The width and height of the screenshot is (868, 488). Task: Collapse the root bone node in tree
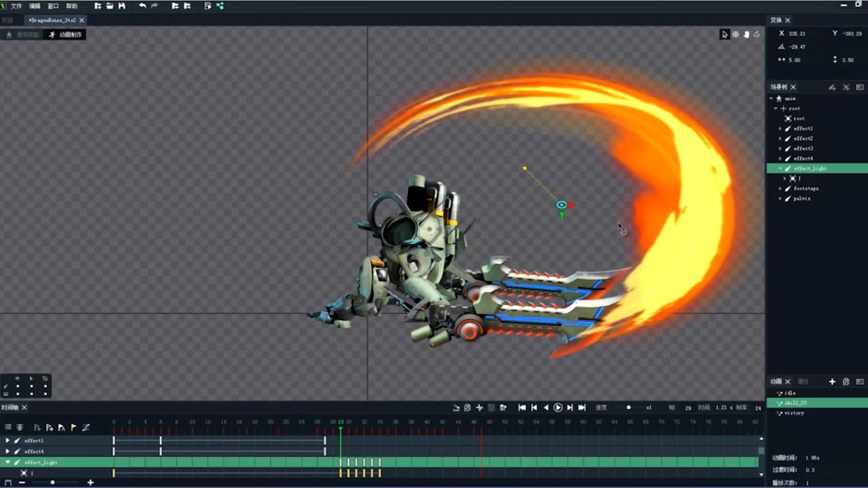point(776,108)
